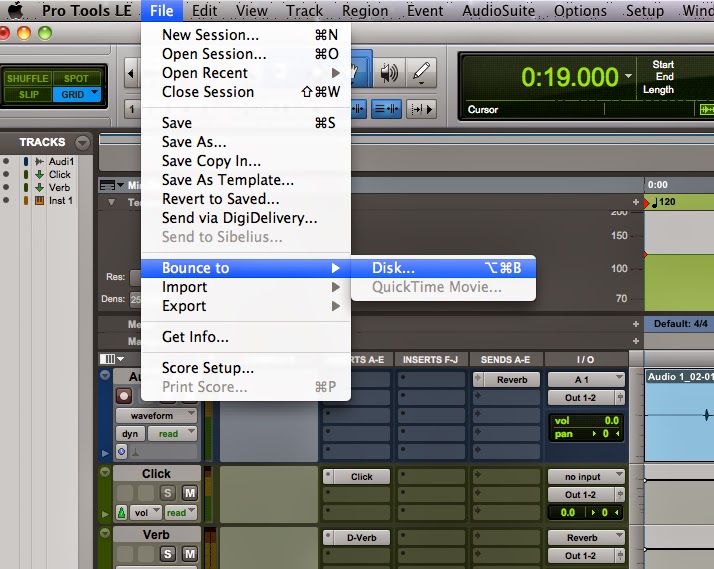Choose New Session from File menu

(x=246, y=35)
